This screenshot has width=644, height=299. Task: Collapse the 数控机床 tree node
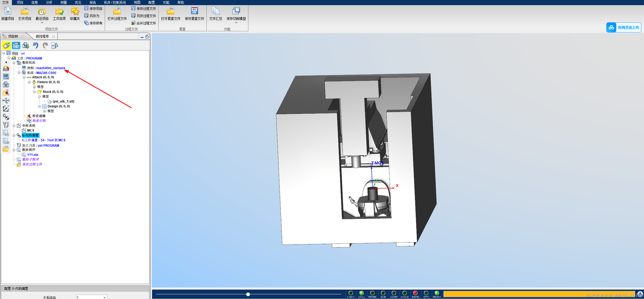click(x=14, y=63)
